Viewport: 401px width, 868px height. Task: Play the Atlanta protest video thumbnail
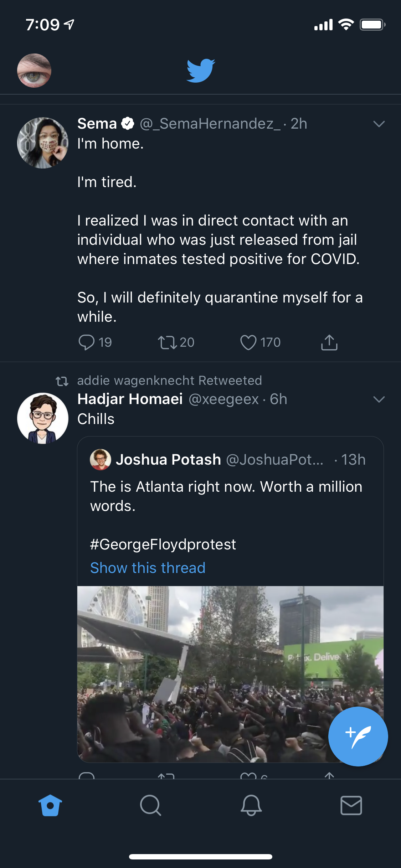[230, 673]
